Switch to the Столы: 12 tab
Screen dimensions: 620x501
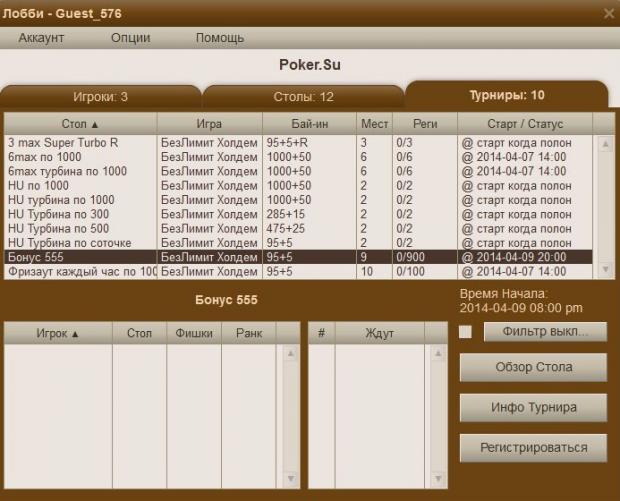click(x=303, y=97)
